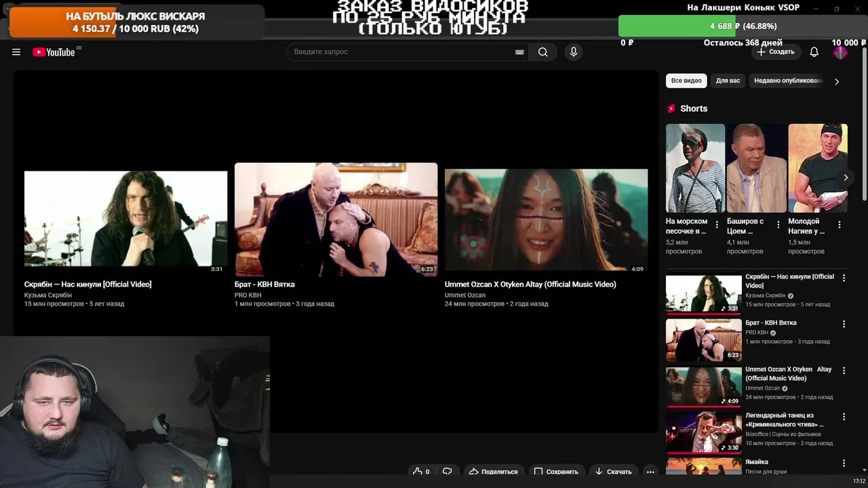Open more actions three-dot menu below video

coord(650,472)
